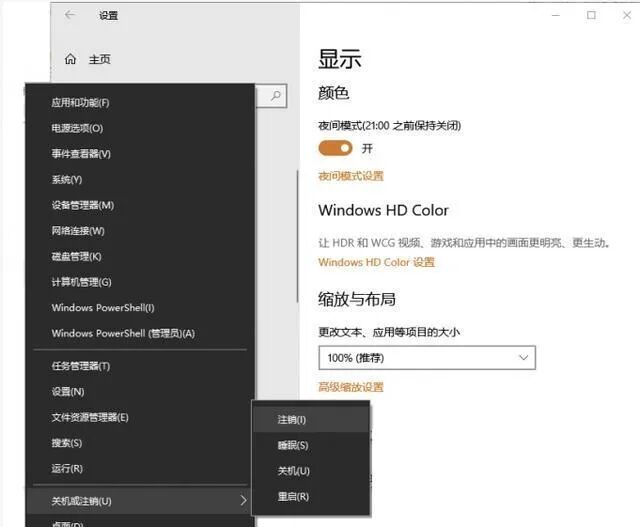Click the search magnifier icon
Screen dimensions: 640x527
click(x=276, y=96)
